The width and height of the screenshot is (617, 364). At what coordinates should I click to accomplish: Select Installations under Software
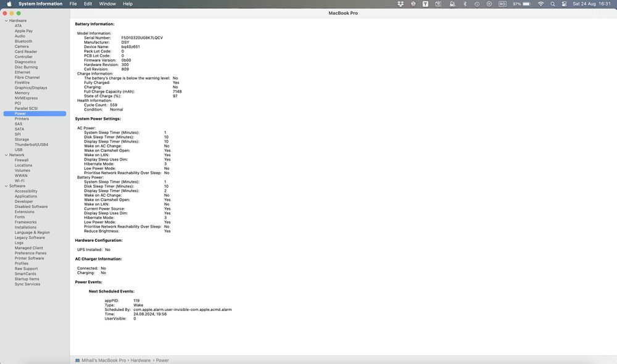coord(25,227)
